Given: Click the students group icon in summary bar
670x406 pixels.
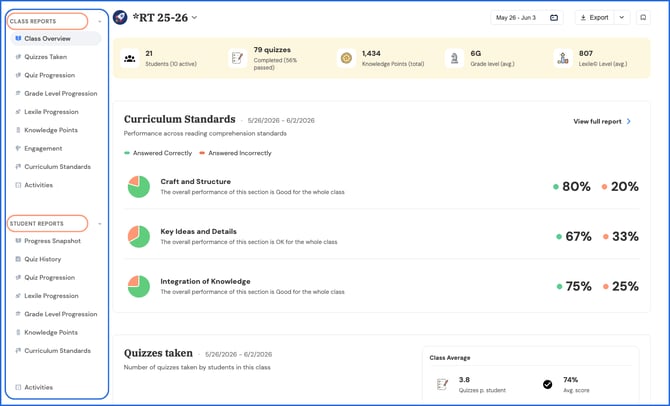Looking at the screenshot, I should pyautogui.click(x=129, y=59).
